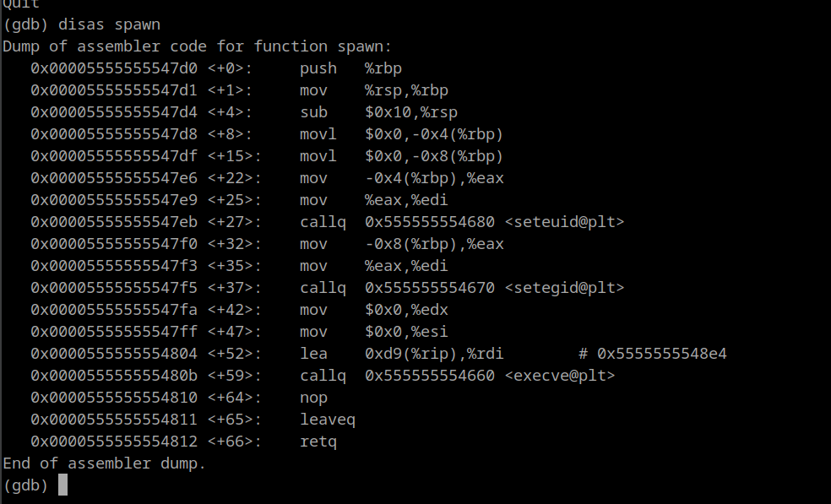The image size is (831, 504).
Task: Click the 'End of assembler dump.' line
Action: pyautogui.click(x=104, y=463)
